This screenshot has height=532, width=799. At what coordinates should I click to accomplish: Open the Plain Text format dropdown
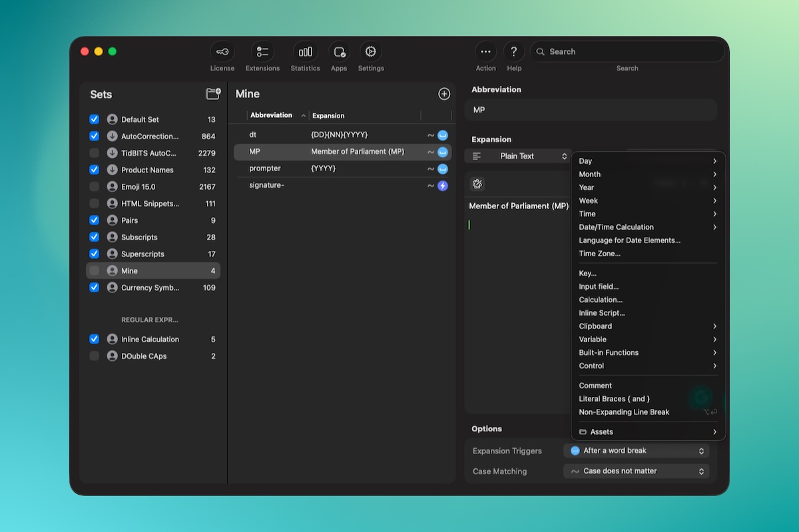[519, 156]
